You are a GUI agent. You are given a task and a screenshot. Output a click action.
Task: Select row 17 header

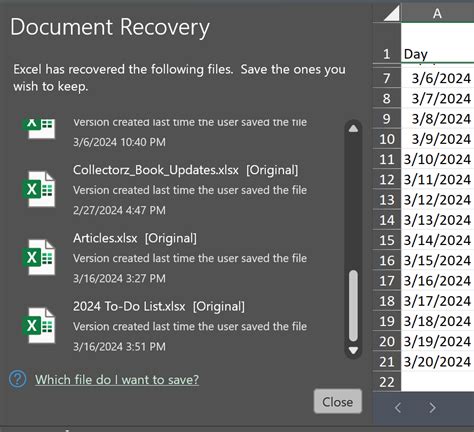click(x=387, y=281)
